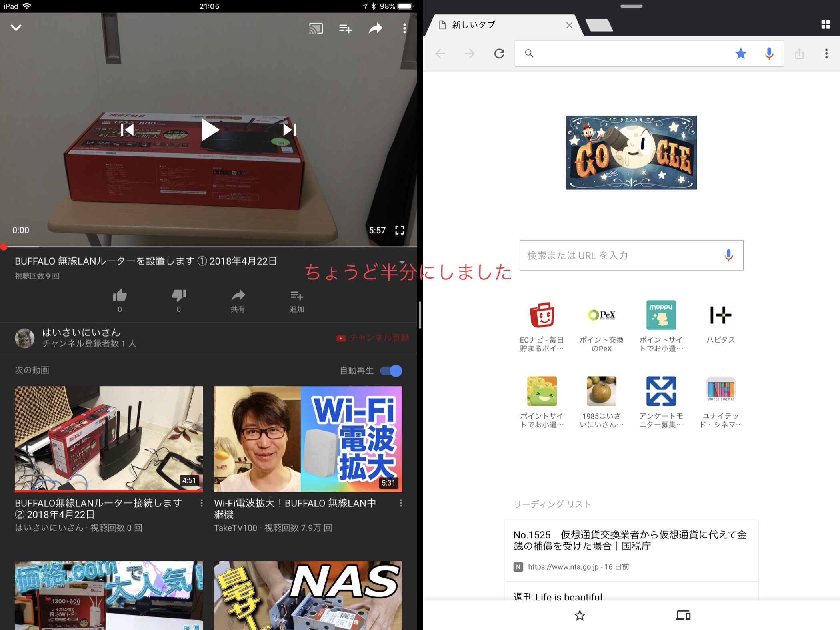The height and width of the screenshot is (630, 840).
Task: Open ECナビ shortcut tile
Action: point(542,327)
